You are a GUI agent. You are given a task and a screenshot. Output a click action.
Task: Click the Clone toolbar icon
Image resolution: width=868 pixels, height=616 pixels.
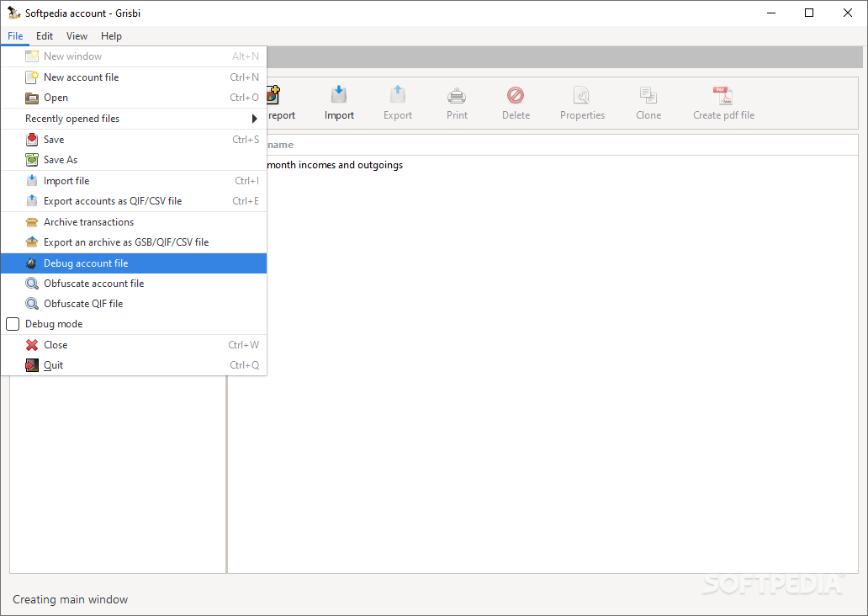click(648, 95)
